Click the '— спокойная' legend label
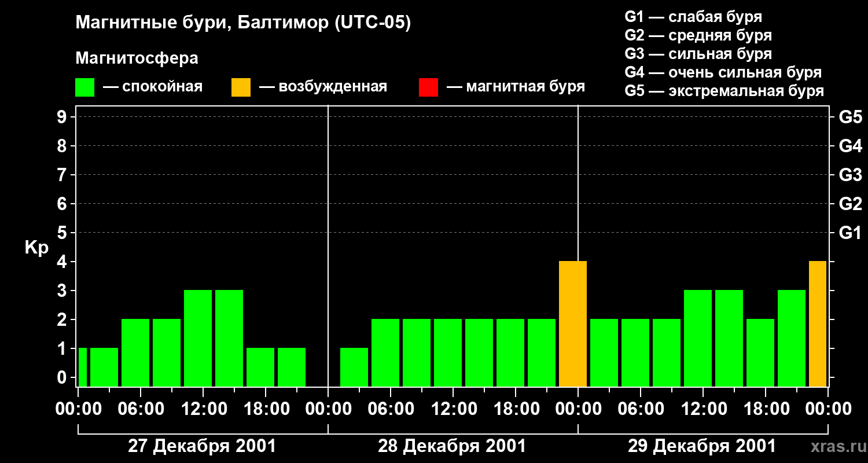 point(153,87)
